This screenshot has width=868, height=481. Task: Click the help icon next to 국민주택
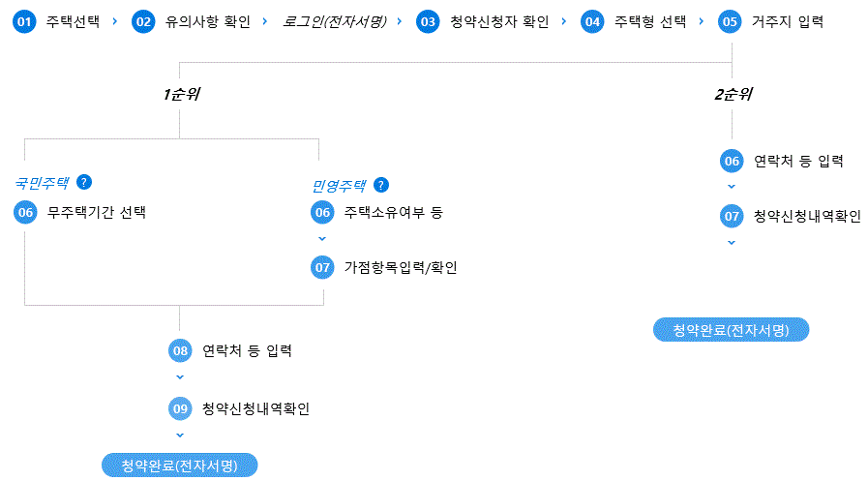(84, 182)
